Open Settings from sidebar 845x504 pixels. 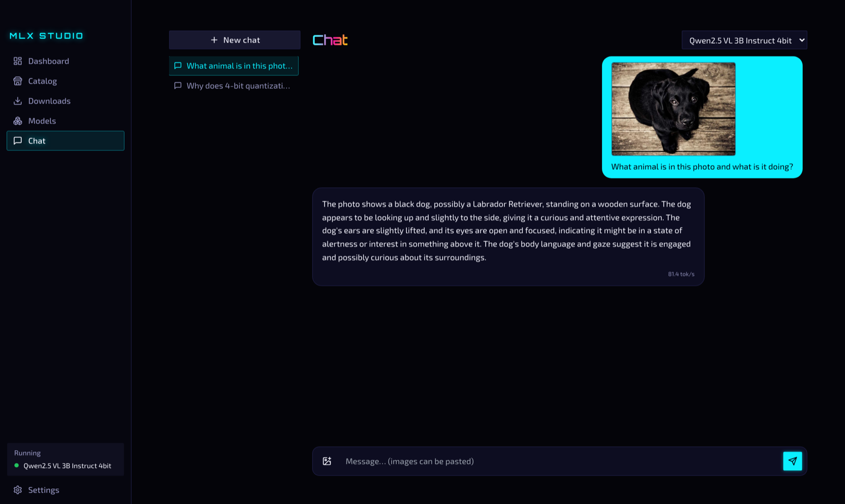pyautogui.click(x=65, y=490)
